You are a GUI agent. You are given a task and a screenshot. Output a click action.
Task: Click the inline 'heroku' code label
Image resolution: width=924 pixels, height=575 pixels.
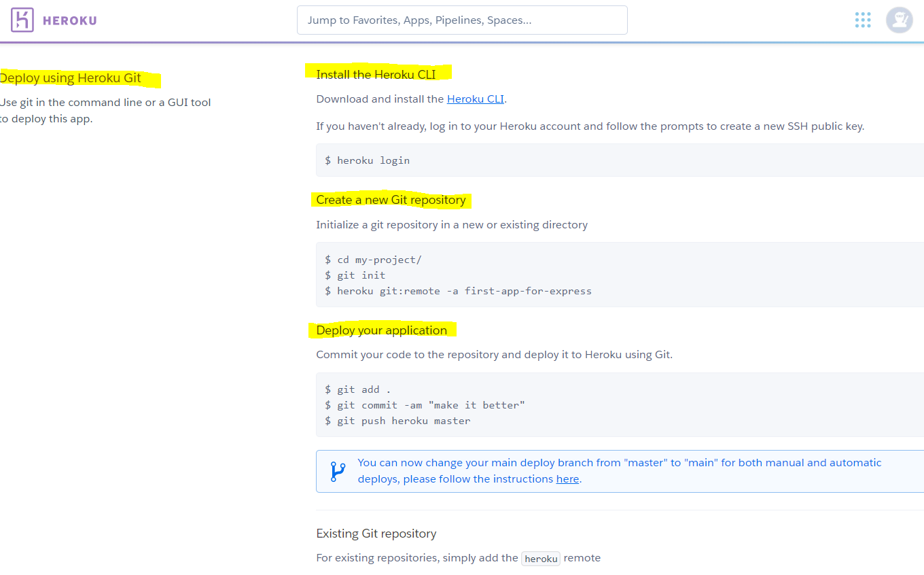click(541, 559)
